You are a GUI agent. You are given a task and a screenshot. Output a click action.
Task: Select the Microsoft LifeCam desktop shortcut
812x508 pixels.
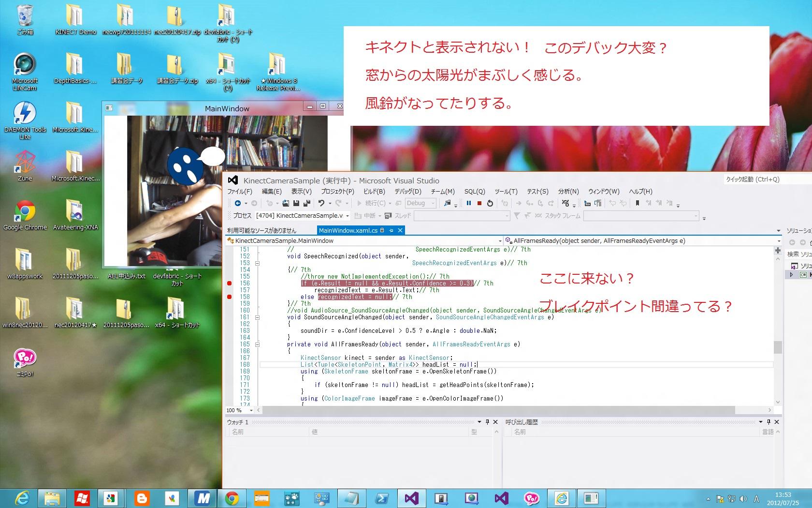tap(25, 72)
